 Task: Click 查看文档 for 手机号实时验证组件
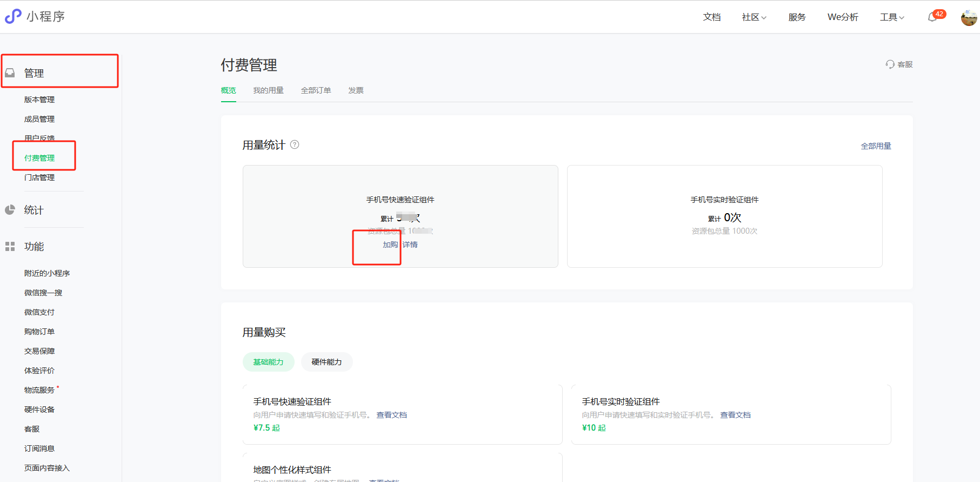click(736, 415)
